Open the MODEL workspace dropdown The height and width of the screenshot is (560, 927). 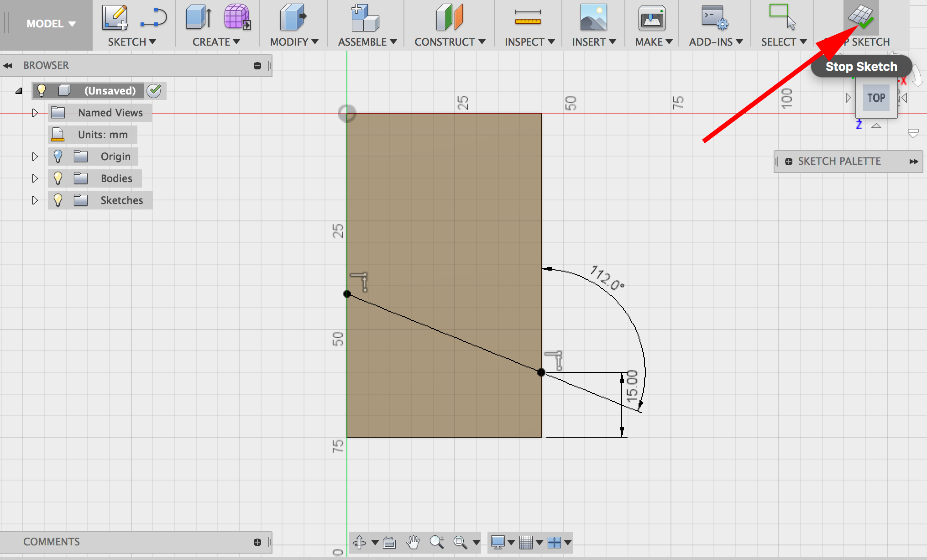pos(51,24)
